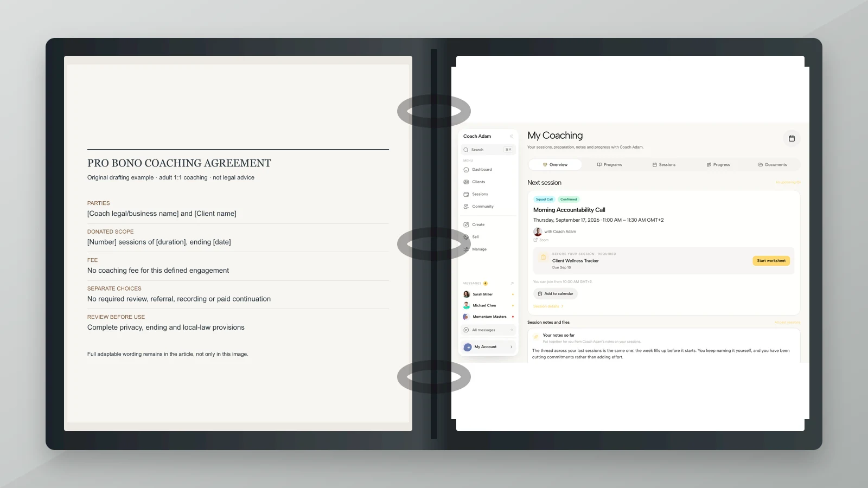
Task: Open the All past sessions link
Action: (x=787, y=323)
